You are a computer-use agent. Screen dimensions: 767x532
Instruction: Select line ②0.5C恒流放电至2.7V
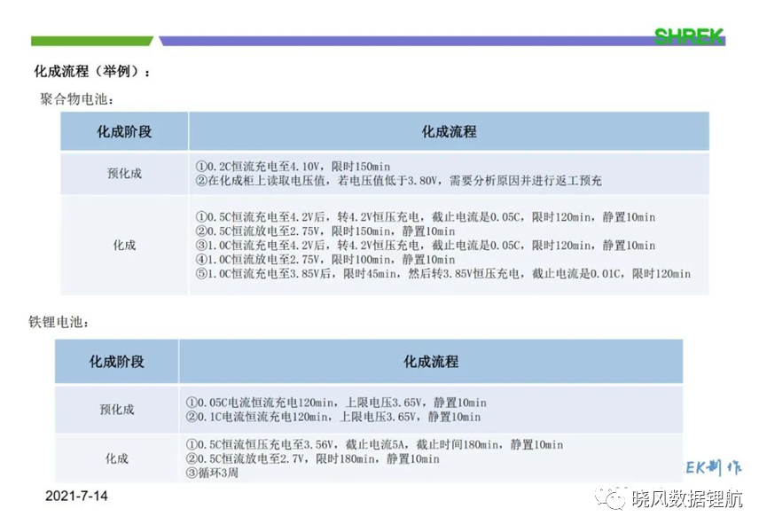[313, 458]
